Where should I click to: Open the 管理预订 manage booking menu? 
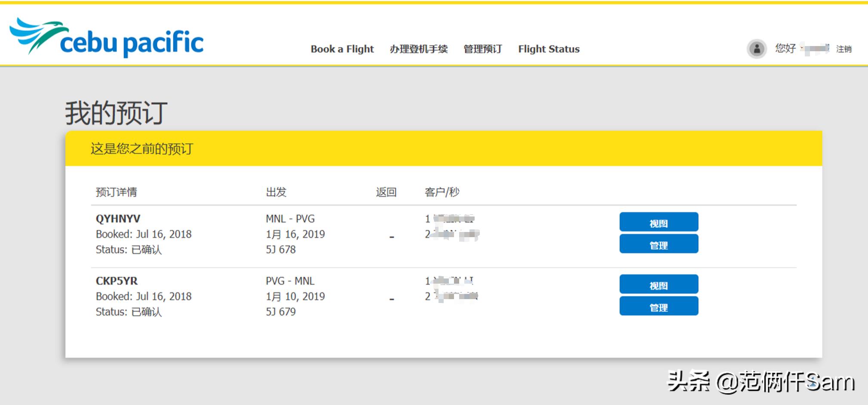click(483, 49)
